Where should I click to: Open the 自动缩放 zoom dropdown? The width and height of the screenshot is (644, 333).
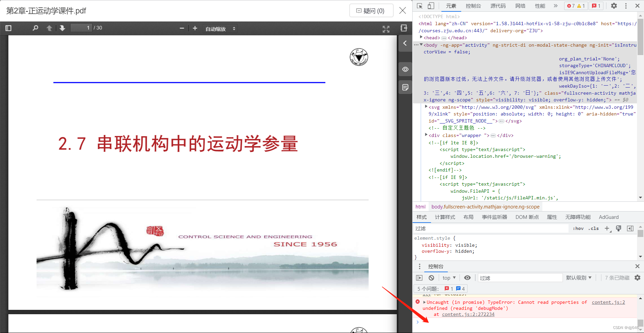[x=220, y=29]
